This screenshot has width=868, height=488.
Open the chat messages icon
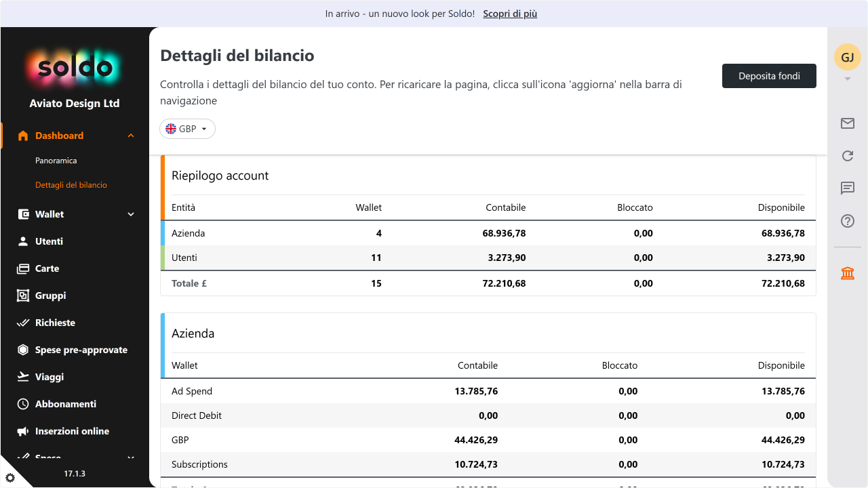coord(848,188)
